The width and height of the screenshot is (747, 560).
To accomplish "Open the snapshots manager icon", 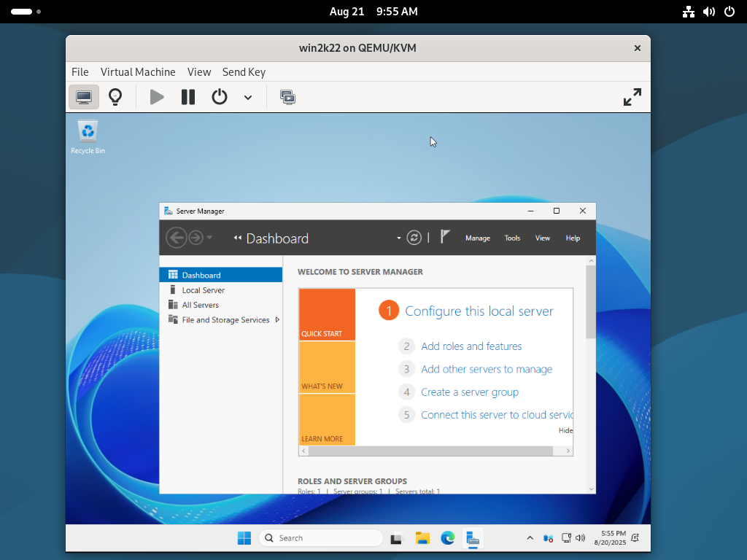I will [288, 97].
